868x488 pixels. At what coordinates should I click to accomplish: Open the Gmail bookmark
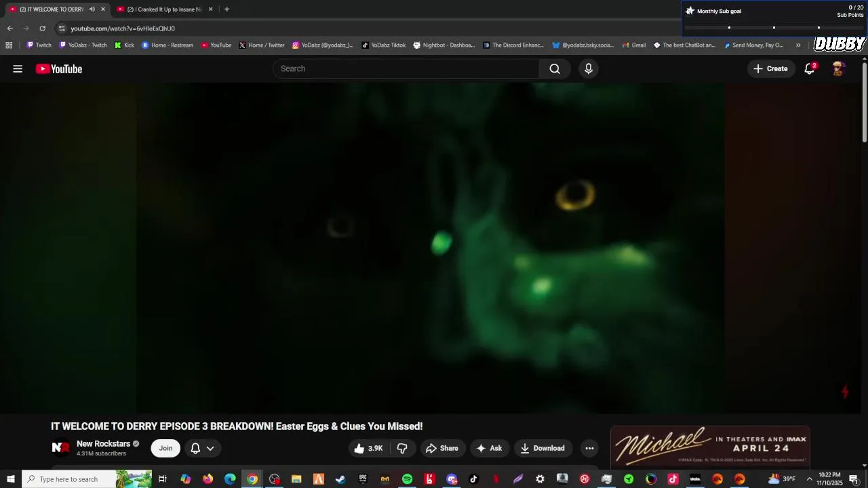[x=633, y=45]
